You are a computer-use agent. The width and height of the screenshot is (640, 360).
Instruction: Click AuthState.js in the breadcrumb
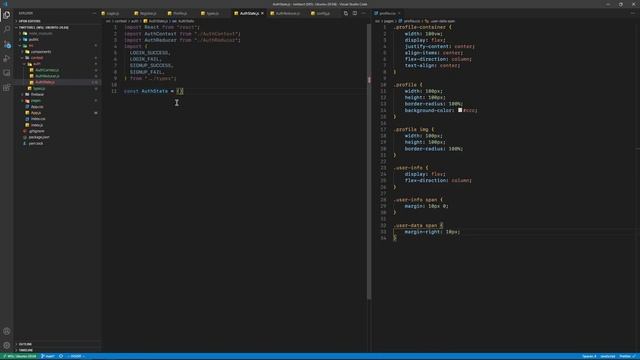point(158,21)
